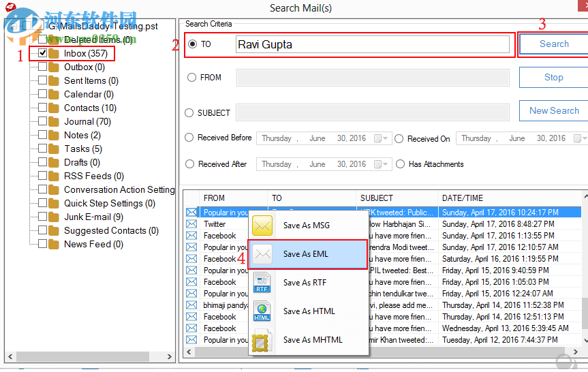Click the Quick Step Settings folder icon

54,204
